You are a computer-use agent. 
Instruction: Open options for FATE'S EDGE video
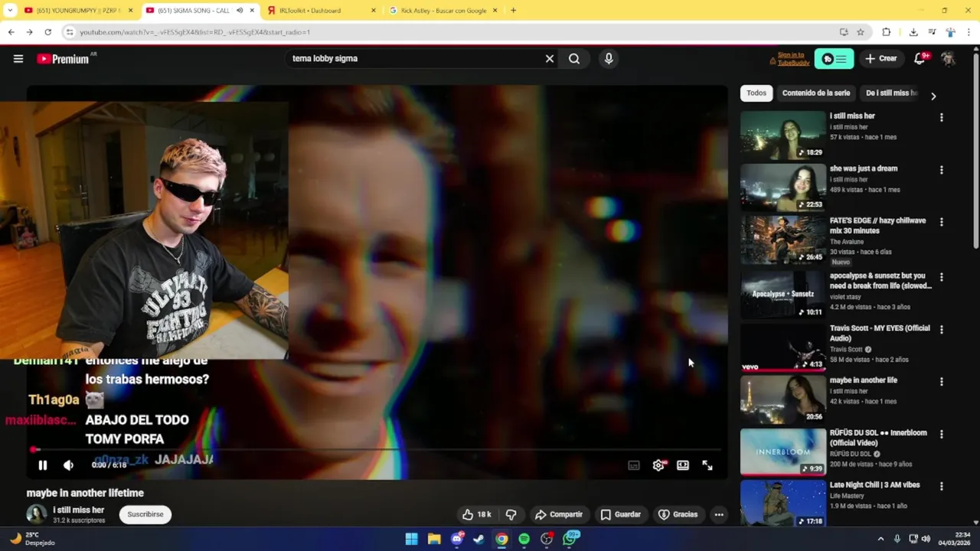tap(942, 222)
